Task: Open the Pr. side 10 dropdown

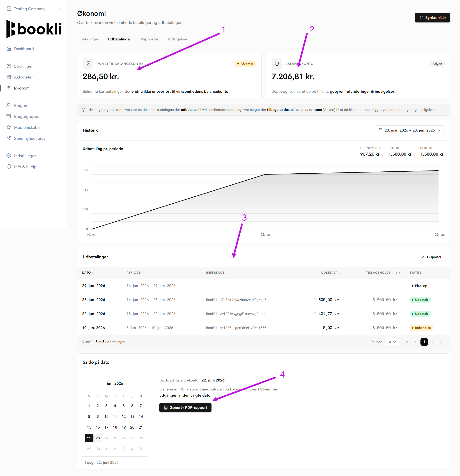Action: pyautogui.click(x=391, y=342)
